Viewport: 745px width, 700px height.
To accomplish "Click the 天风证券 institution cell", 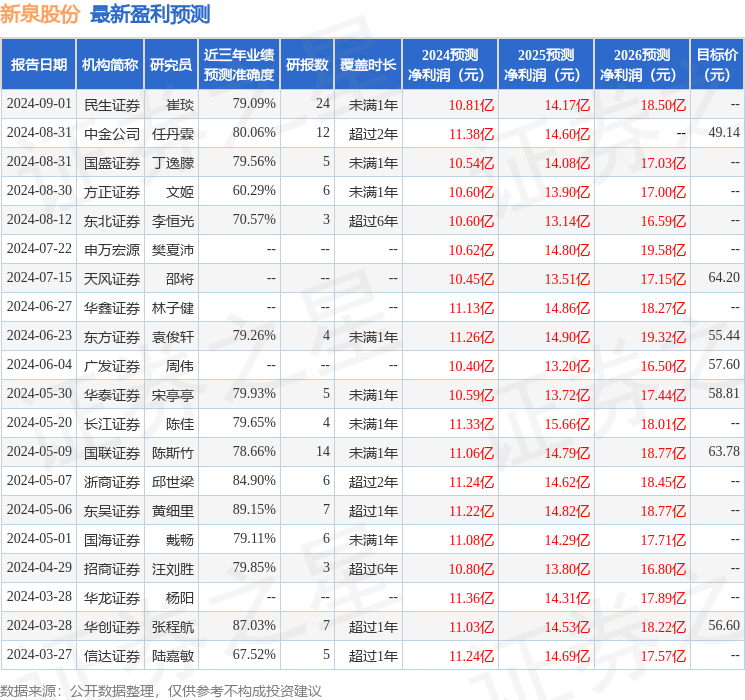I will 112,279.
